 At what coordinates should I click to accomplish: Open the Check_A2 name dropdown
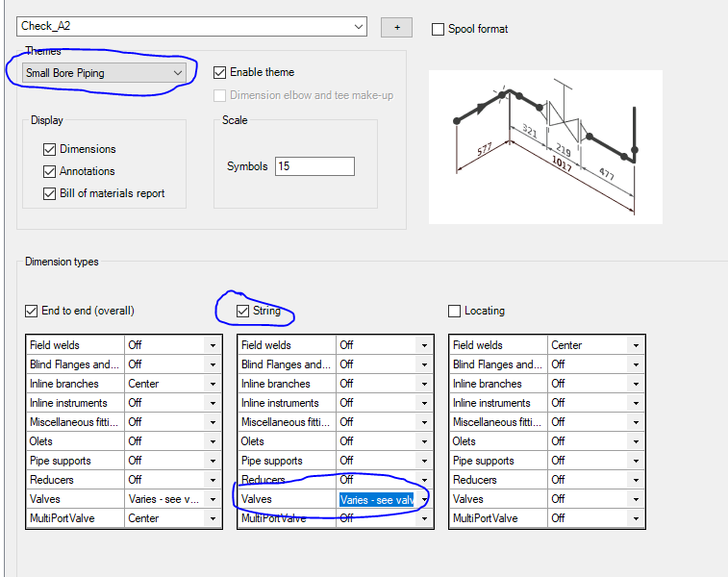(x=359, y=27)
